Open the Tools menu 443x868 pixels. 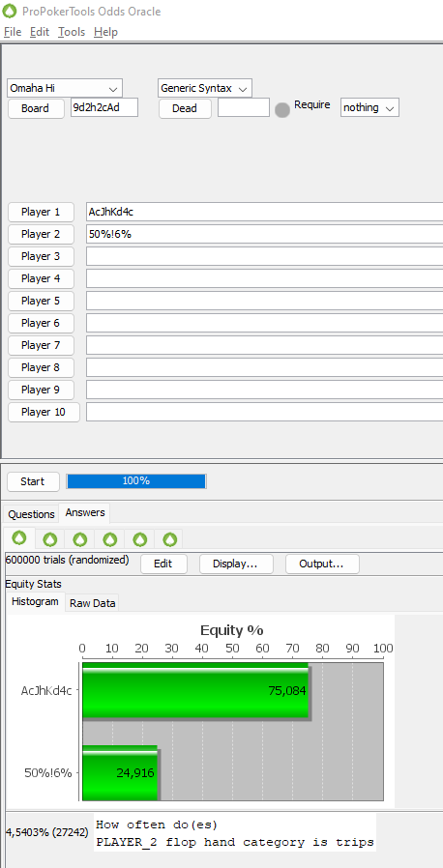(x=72, y=32)
